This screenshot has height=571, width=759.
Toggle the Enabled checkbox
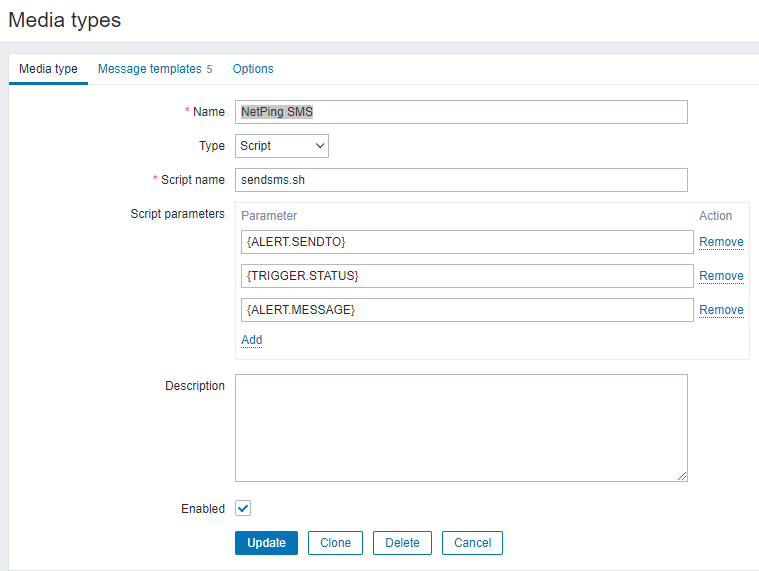point(243,508)
